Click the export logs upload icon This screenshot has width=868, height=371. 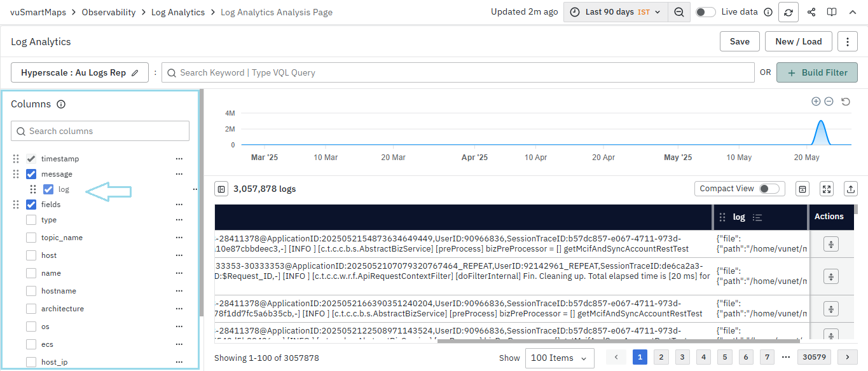coord(850,189)
